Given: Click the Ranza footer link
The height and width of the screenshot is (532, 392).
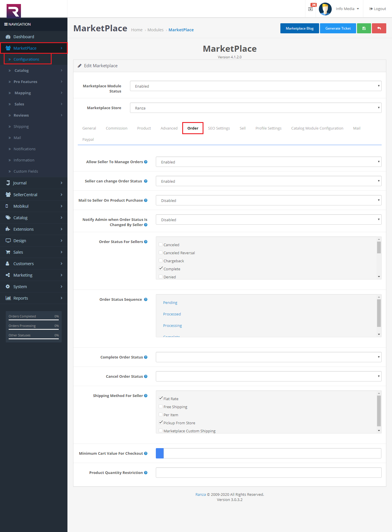Looking at the screenshot, I should (201, 494).
